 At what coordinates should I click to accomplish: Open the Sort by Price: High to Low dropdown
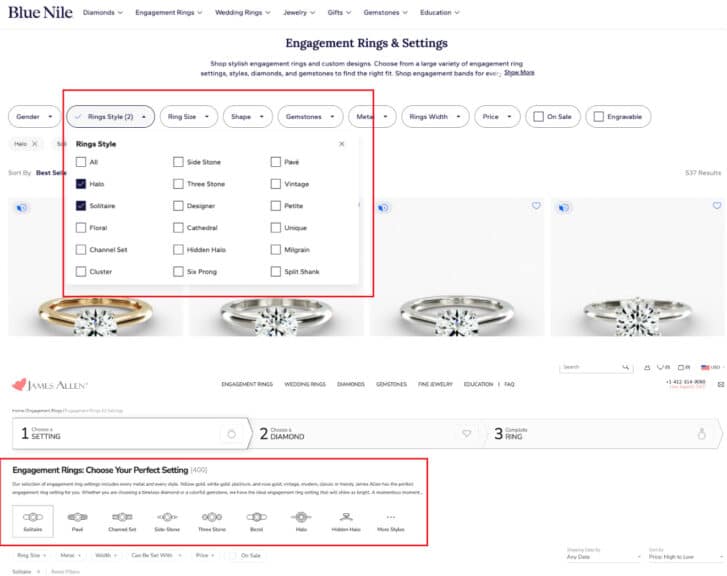[x=685, y=557]
